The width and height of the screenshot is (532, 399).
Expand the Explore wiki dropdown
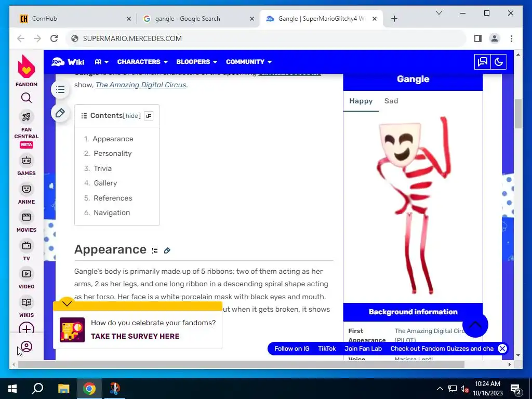101,62
